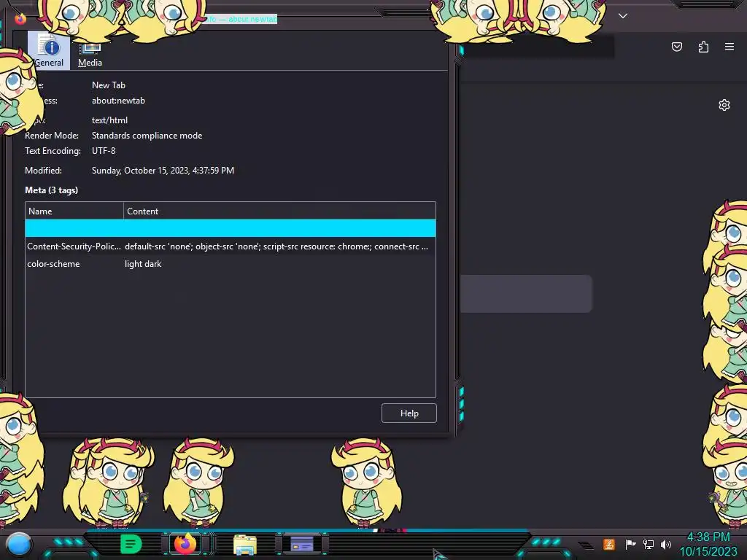This screenshot has width=747, height=560.
Task: Show hidden tray icons arrow
Action: pyautogui.click(x=587, y=545)
